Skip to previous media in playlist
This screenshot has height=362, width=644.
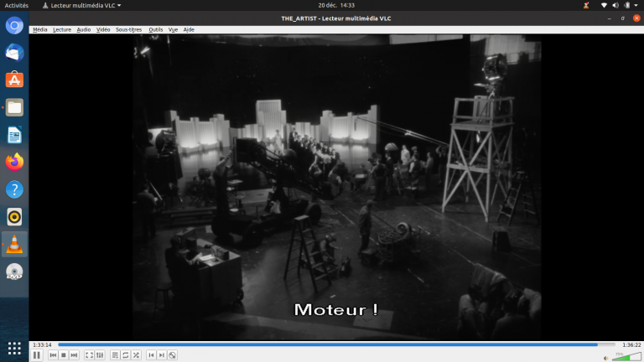[x=53, y=355]
